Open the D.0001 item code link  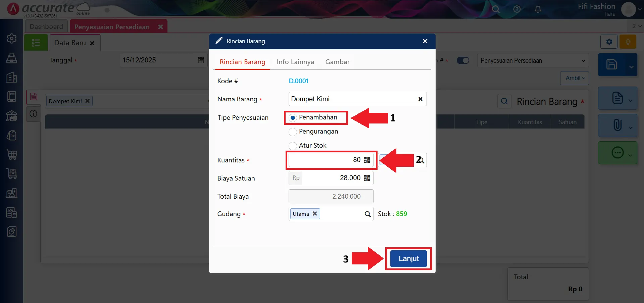299,81
